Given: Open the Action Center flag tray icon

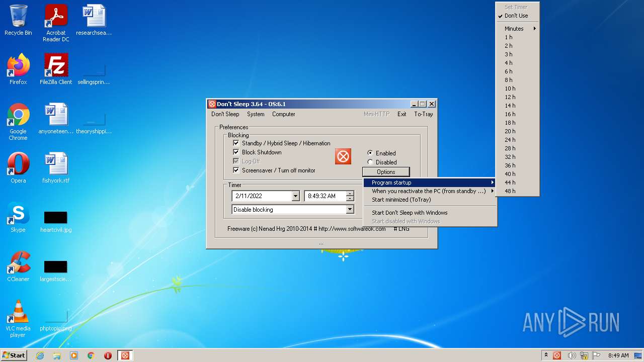Looking at the screenshot, I should [x=596, y=355].
